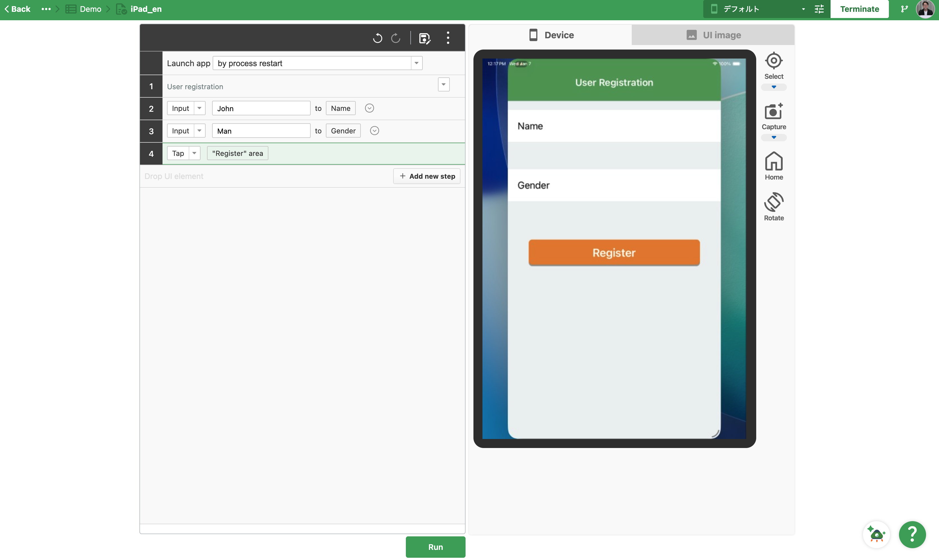This screenshot has width=939, height=560.
Task: Select the Device tab
Action: tap(551, 35)
